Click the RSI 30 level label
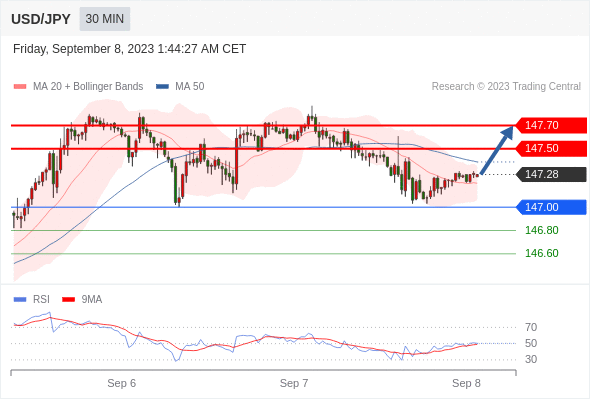 point(531,359)
